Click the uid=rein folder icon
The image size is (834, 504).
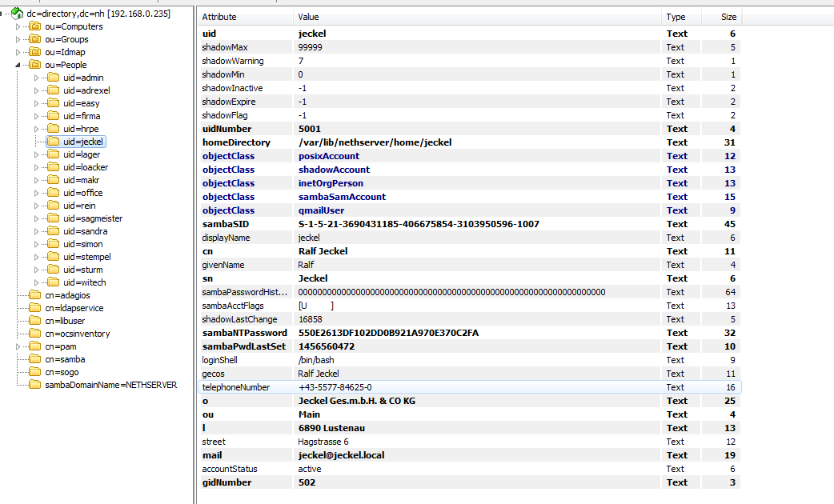pos(53,206)
